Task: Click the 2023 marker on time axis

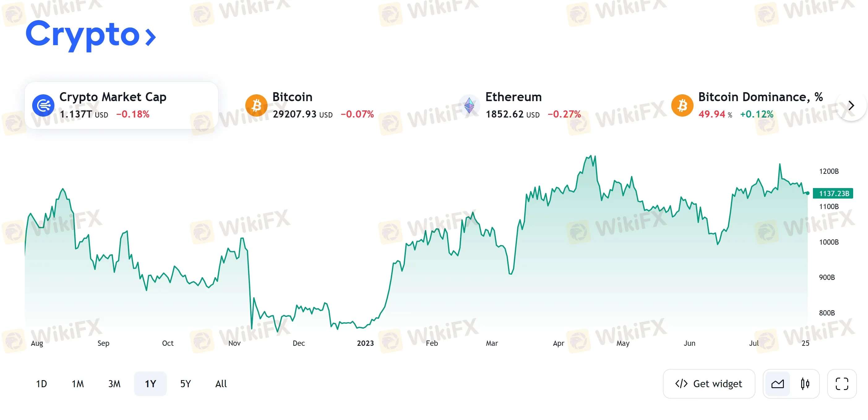Action: (365, 343)
